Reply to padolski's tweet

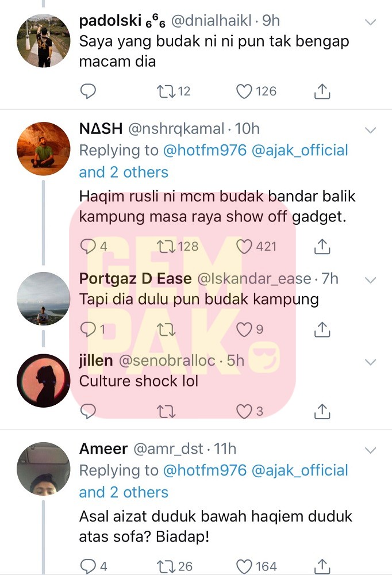tap(88, 91)
